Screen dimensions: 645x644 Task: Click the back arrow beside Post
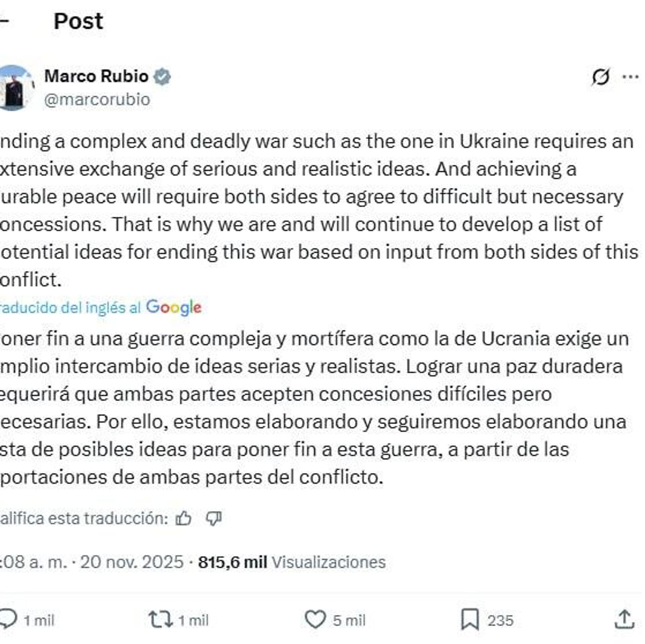pyautogui.click(x=3, y=21)
